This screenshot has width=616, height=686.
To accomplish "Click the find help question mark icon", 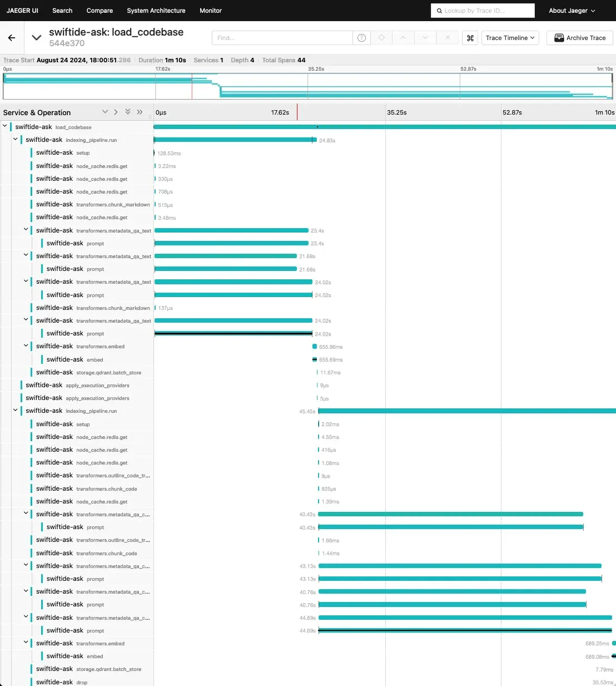I will (361, 38).
